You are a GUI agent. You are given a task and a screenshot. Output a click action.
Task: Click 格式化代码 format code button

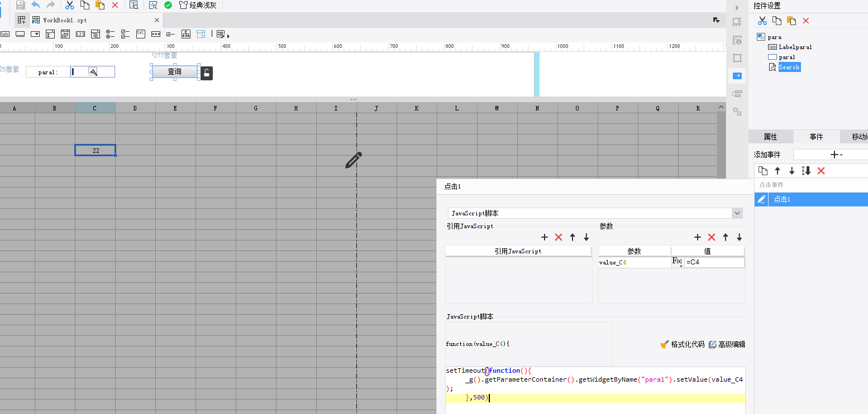pos(682,344)
